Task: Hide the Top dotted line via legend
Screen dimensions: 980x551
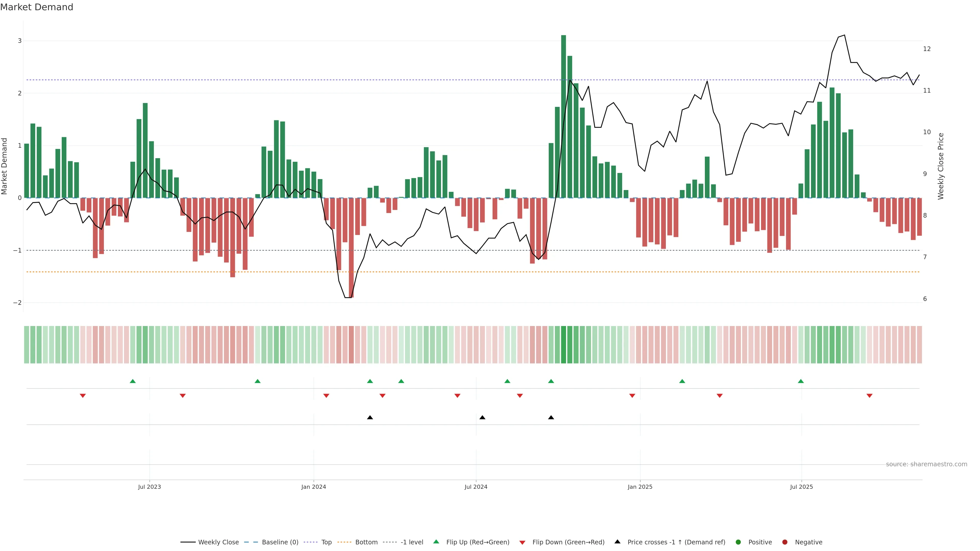Action: 326,542
